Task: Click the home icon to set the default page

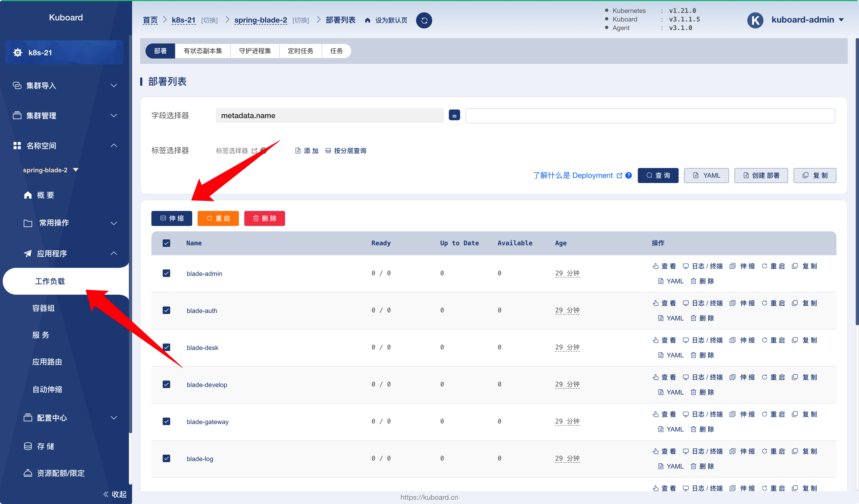Action: coord(367,20)
